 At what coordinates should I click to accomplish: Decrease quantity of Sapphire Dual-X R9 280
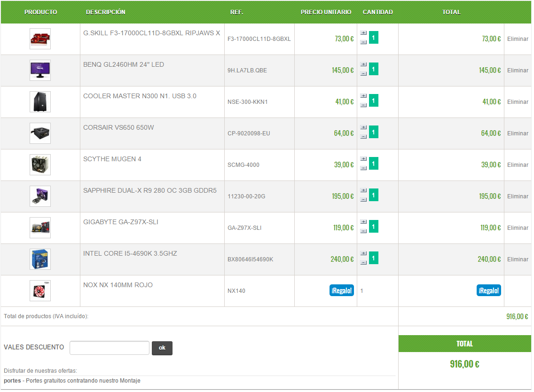tap(363, 200)
